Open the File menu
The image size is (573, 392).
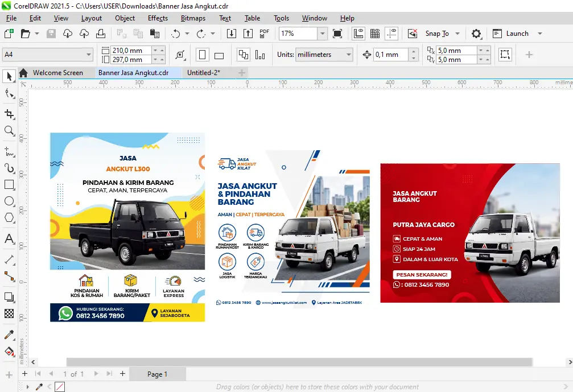11,18
